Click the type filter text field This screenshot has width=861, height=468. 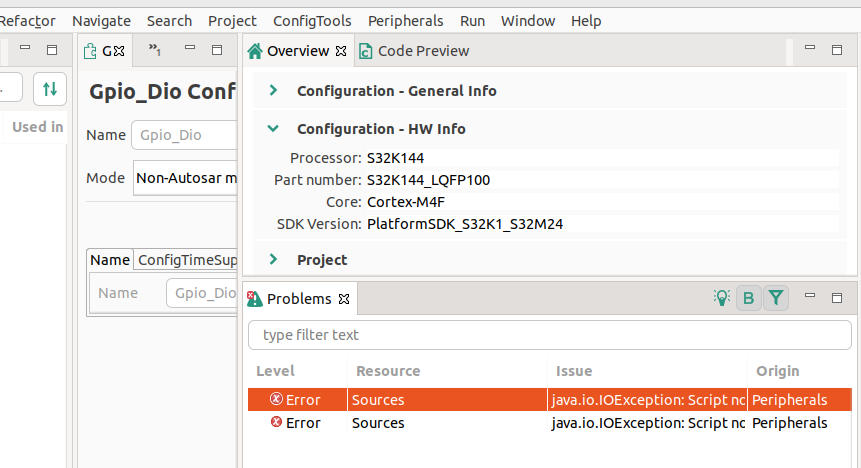(x=549, y=335)
